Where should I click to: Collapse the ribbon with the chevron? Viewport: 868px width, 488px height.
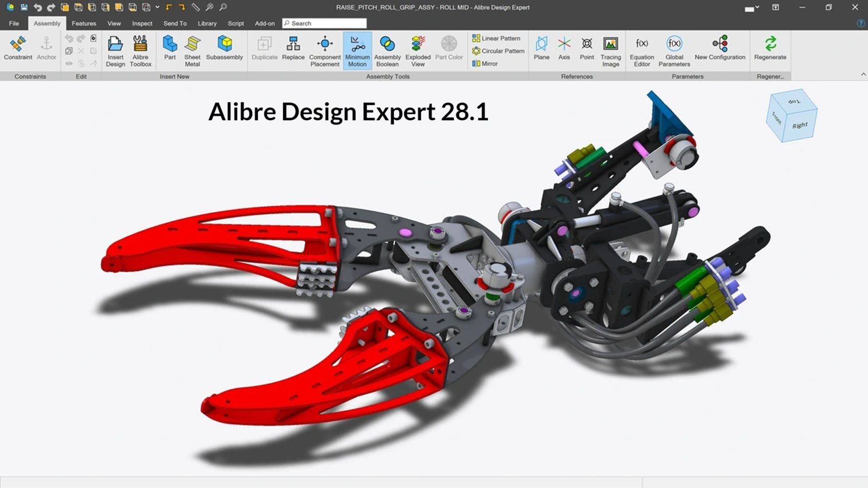click(862, 74)
